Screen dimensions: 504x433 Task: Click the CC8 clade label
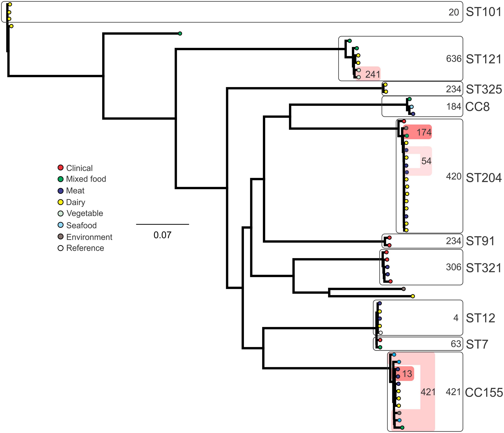[477, 107]
